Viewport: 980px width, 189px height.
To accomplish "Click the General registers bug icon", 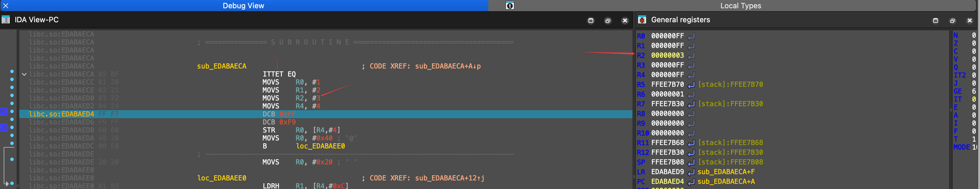I will tap(642, 20).
